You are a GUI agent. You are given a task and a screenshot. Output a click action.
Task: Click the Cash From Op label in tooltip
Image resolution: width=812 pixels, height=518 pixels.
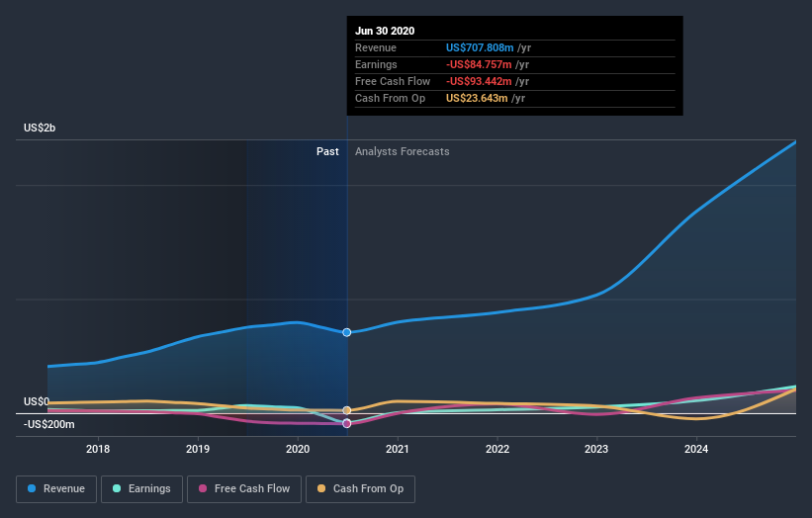point(390,98)
